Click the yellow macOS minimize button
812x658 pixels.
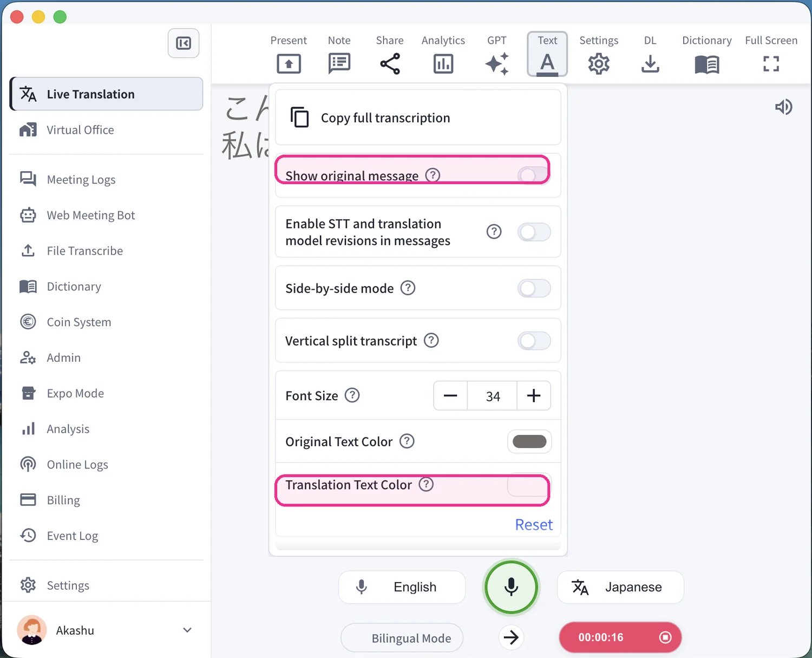point(38,17)
